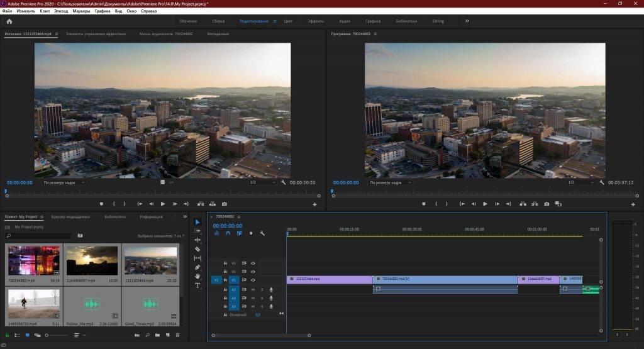The width and height of the screenshot is (644, 349).
Task: Delete selected item with project trash icon
Action: click(x=177, y=335)
